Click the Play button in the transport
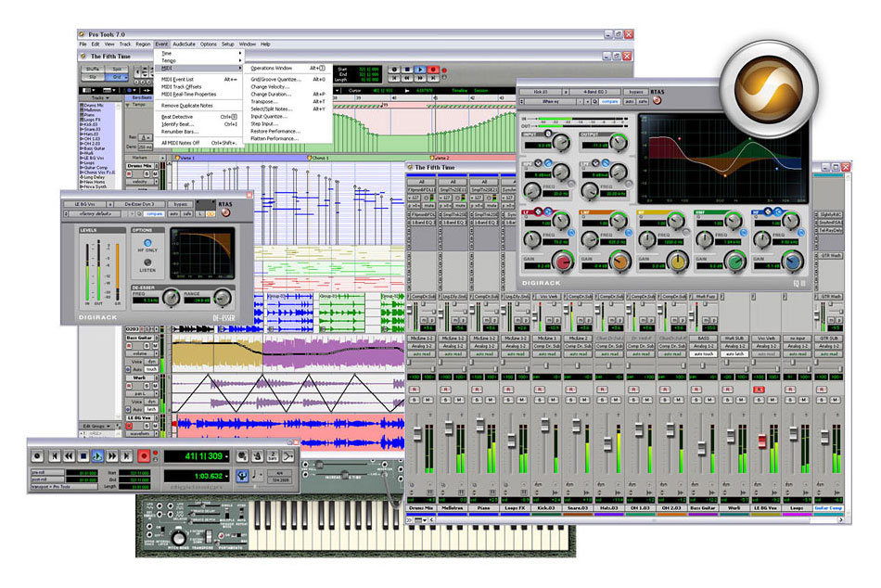Viewport: 881px width, 588px height. tap(97, 454)
